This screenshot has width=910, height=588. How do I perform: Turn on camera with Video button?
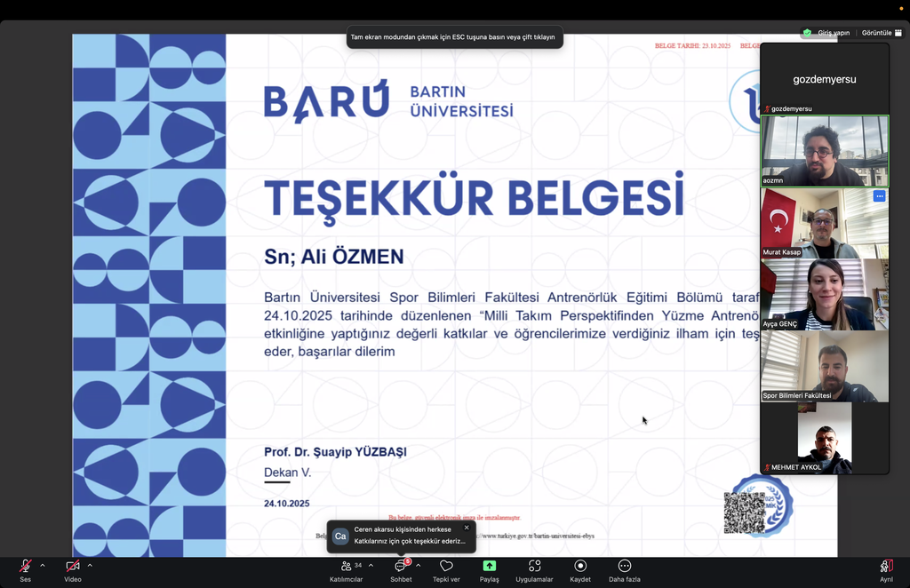(72, 567)
